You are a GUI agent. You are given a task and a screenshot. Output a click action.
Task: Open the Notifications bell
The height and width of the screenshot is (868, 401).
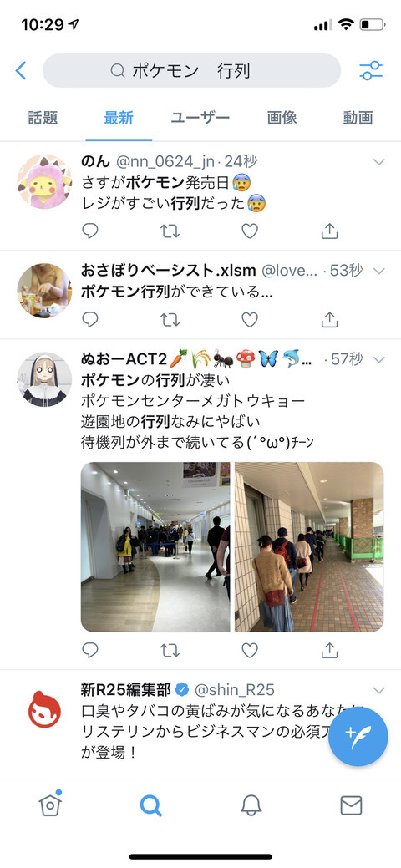pos(251,805)
